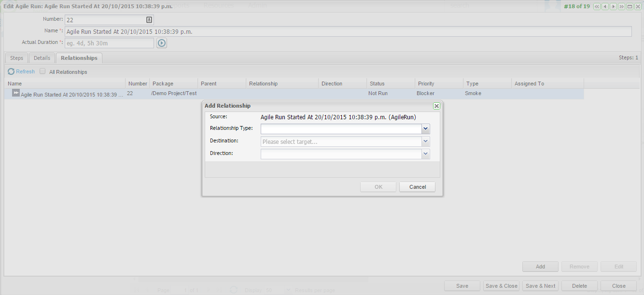This screenshot has height=295, width=644.
Task: Click the Save & Close button
Action: (501, 286)
